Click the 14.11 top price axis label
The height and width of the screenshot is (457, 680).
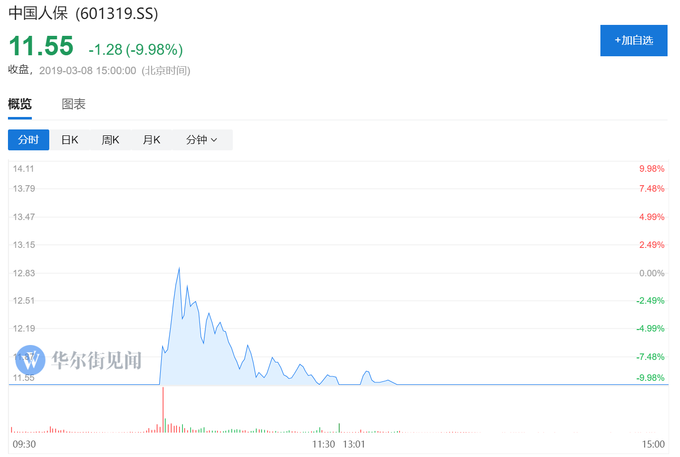pyautogui.click(x=24, y=168)
